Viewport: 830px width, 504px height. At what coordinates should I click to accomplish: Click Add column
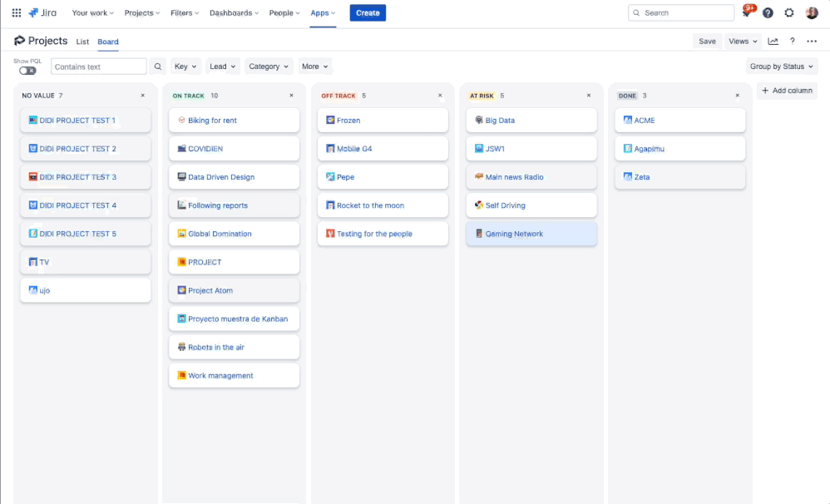[x=787, y=91]
